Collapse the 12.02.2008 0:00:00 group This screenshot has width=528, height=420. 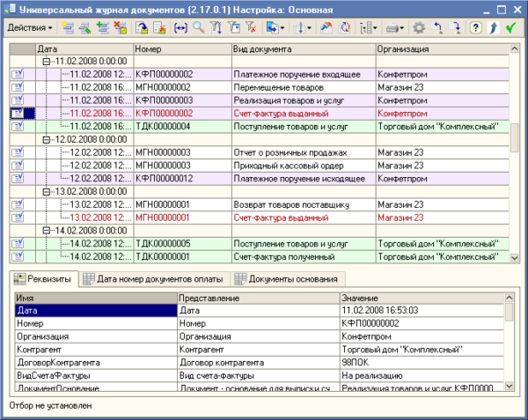(x=47, y=139)
